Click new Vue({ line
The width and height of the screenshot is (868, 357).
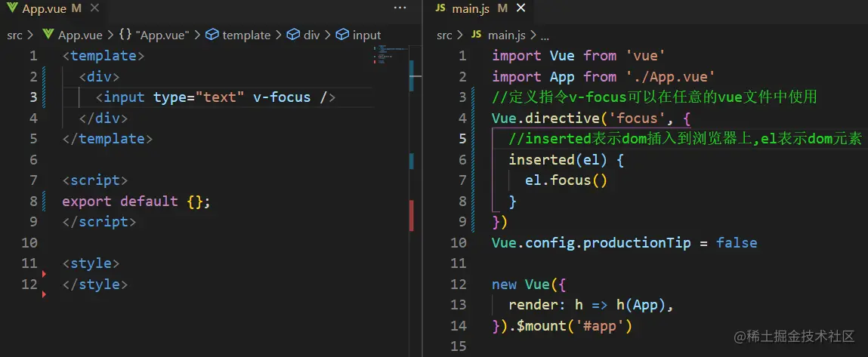[529, 285]
